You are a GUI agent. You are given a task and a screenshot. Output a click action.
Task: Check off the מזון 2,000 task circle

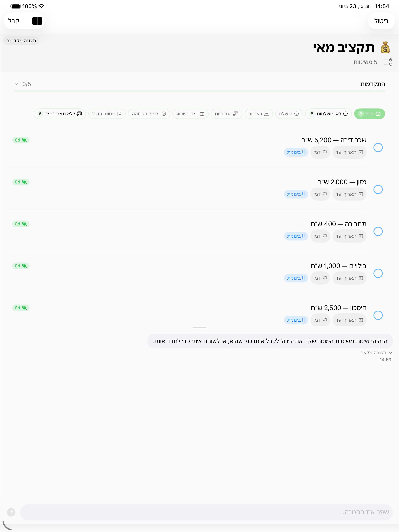click(x=378, y=189)
